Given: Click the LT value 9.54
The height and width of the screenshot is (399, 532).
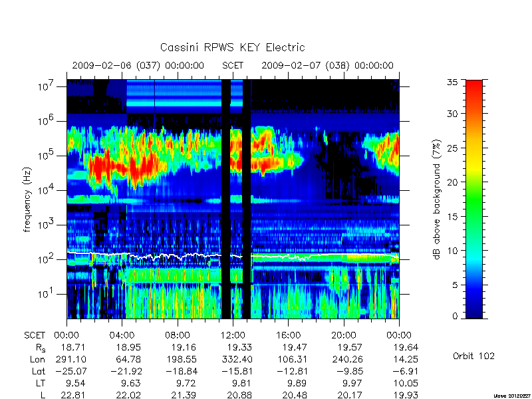Looking at the screenshot, I should point(76,384).
